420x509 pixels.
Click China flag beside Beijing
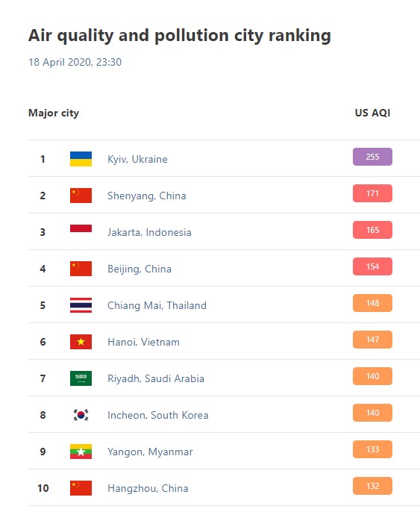coord(81,269)
